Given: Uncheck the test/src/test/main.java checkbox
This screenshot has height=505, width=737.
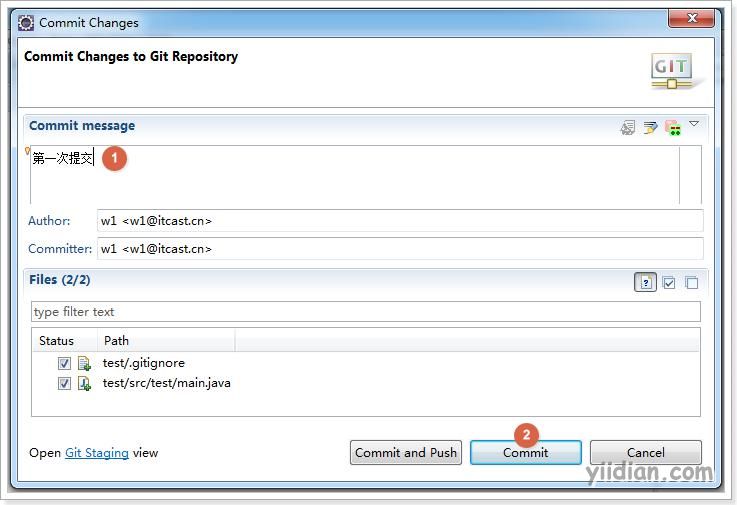Looking at the screenshot, I should (x=64, y=383).
